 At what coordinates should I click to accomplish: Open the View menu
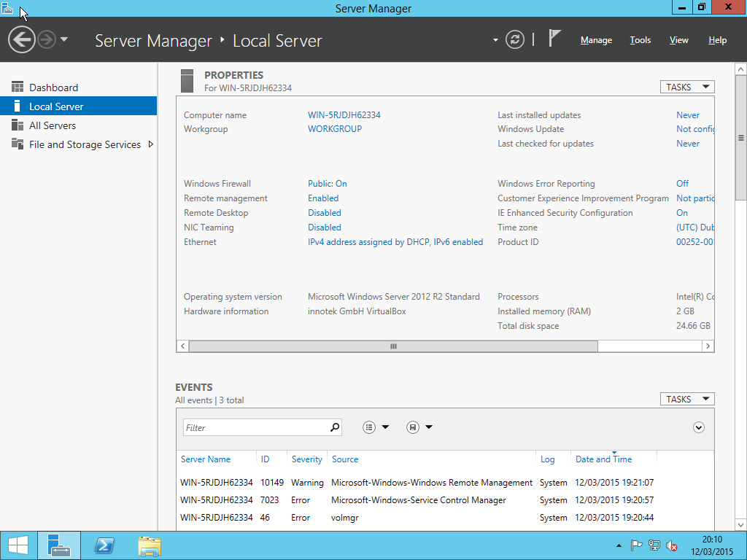[679, 41]
